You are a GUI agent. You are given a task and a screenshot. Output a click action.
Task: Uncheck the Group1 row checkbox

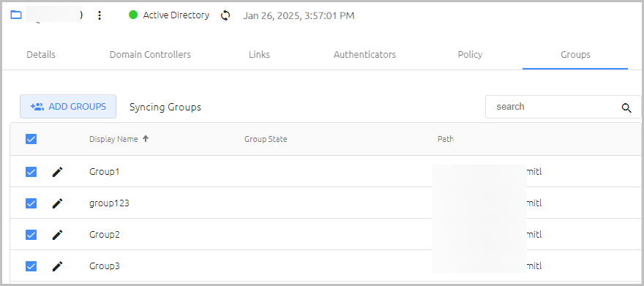31,172
